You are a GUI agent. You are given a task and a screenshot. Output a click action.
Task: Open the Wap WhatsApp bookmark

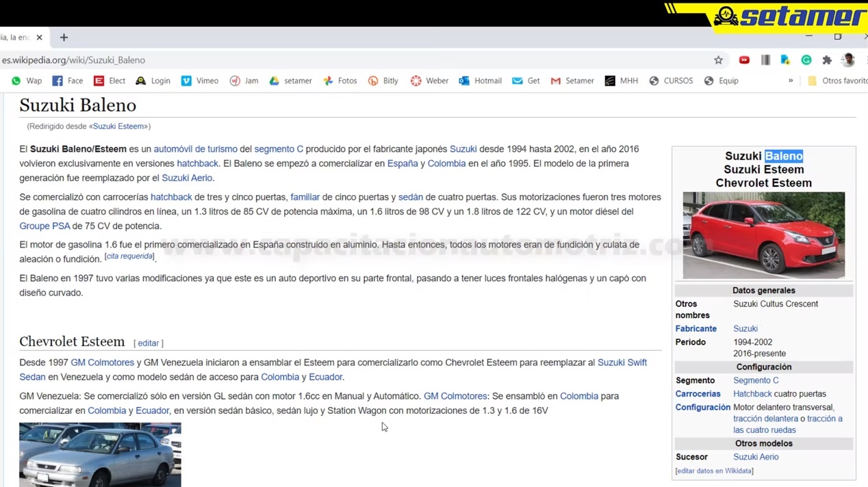[27, 81]
